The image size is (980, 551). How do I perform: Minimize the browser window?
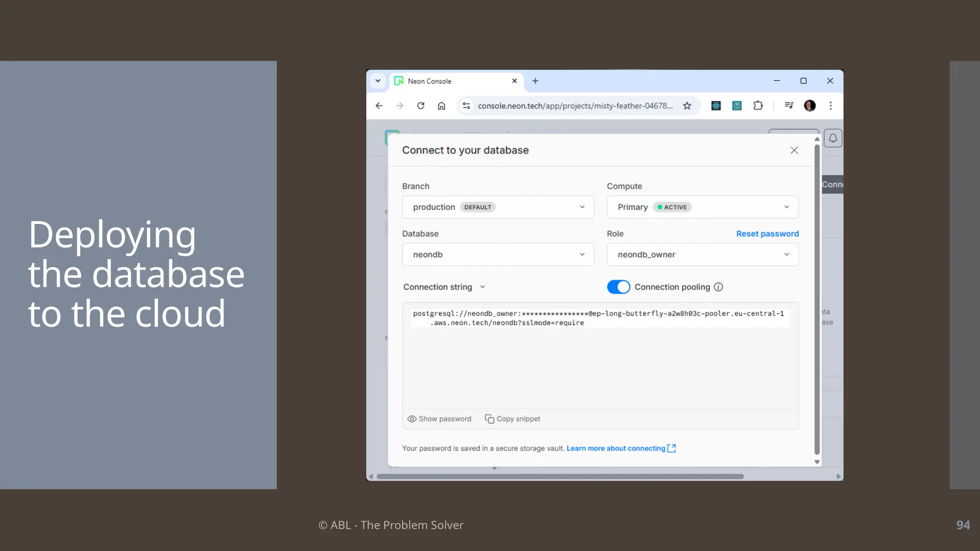[777, 81]
